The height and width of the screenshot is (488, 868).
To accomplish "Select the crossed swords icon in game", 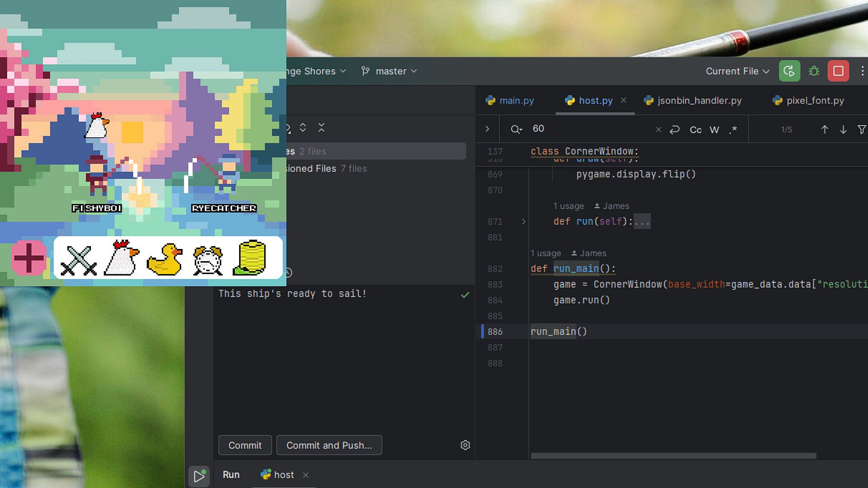I will (x=79, y=260).
